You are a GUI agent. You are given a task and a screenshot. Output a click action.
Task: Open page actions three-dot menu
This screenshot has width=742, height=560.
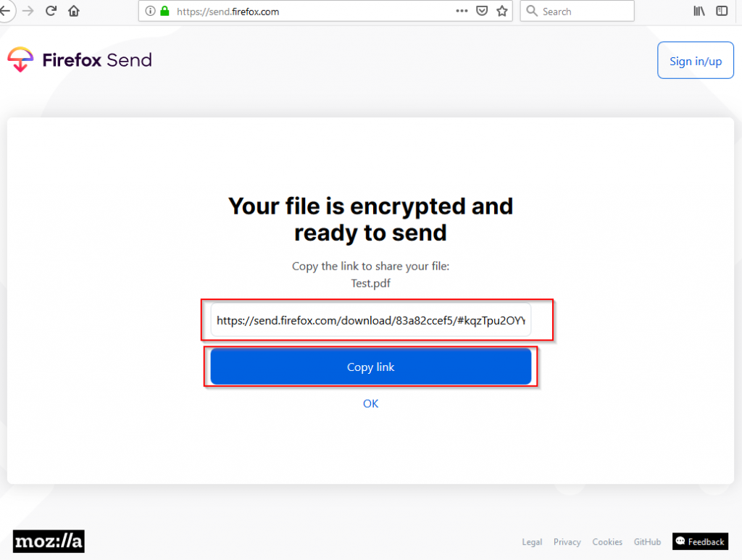click(462, 11)
